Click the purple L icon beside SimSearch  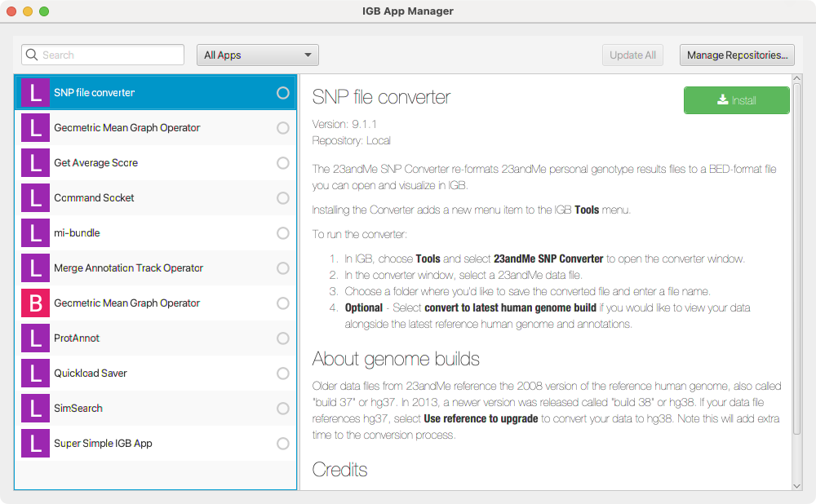point(35,408)
